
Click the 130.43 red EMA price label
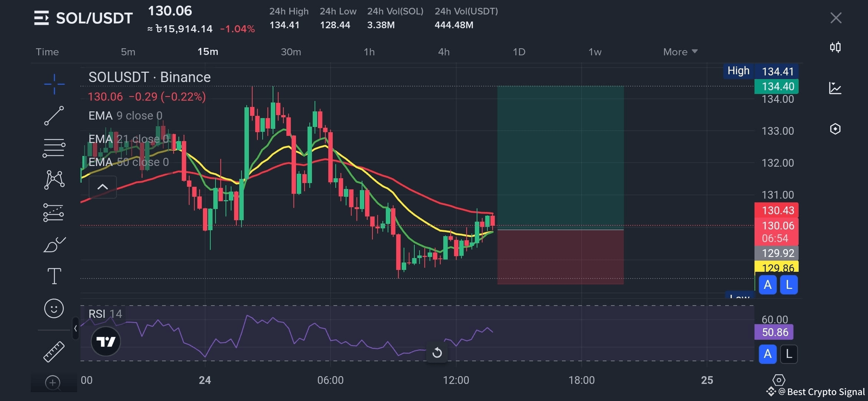tap(776, 210)
